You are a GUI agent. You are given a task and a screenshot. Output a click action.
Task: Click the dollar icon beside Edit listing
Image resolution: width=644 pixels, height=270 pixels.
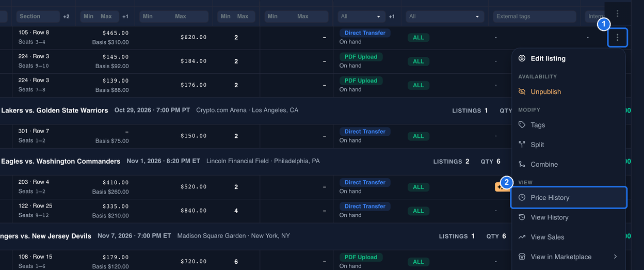click(522, 58)
